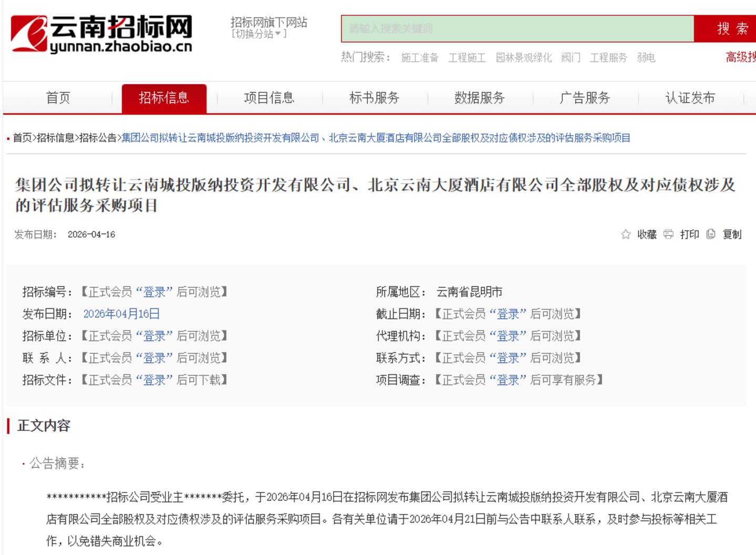Viewport: 756px width, 555px height.
Task: Select hot search term 施工准备
Action: (x=420, y=58)
